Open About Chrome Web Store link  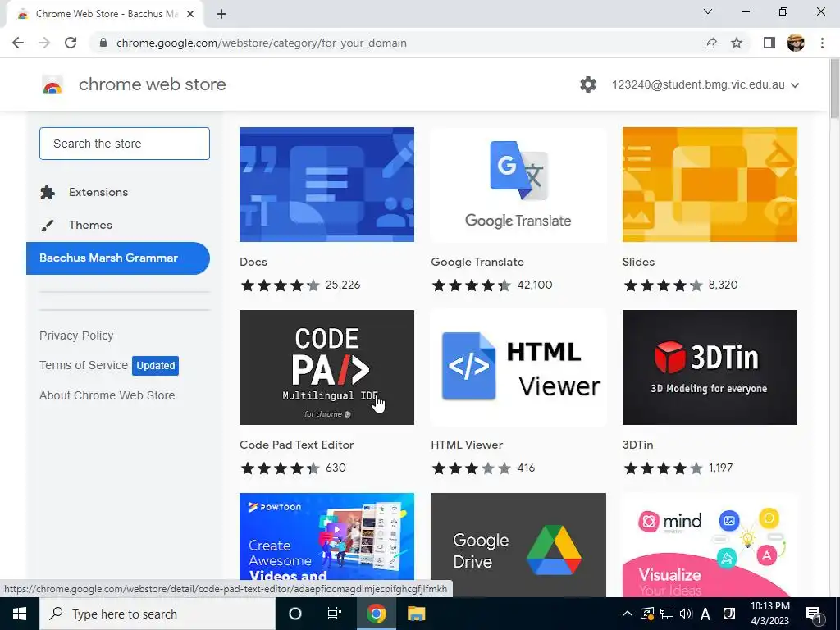[107, 395]
